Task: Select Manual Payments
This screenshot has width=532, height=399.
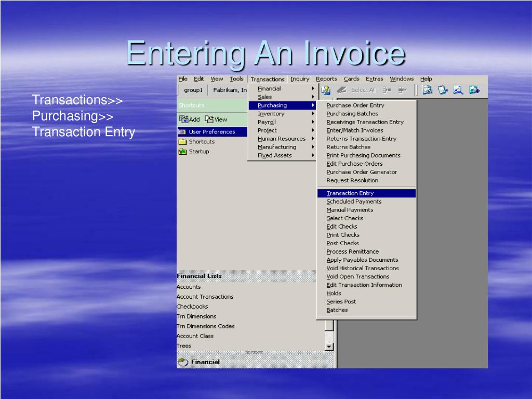Action: point(366,210)
